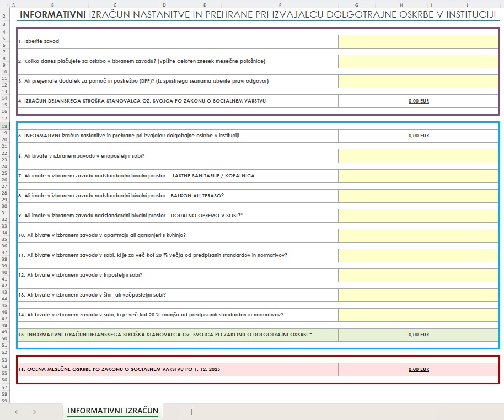Click the next sheet navigation arrow
Image resolution: width=504 pixels, height=420 pixels.
click(34, 412)
